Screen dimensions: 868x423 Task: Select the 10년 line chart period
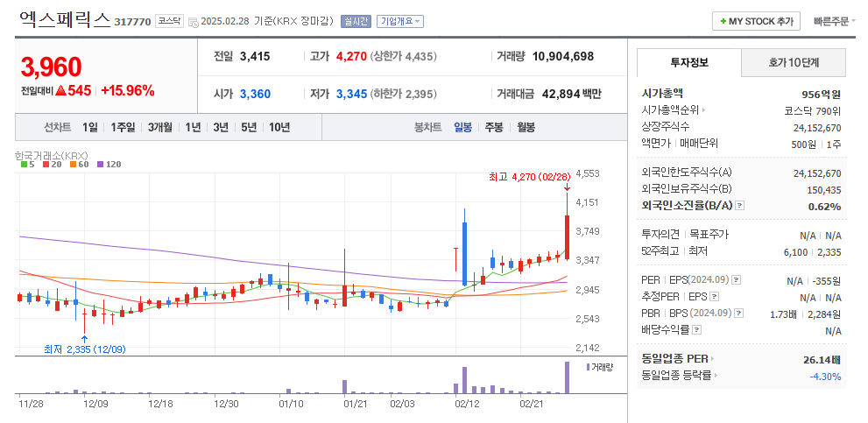click(x=279, y=127)
